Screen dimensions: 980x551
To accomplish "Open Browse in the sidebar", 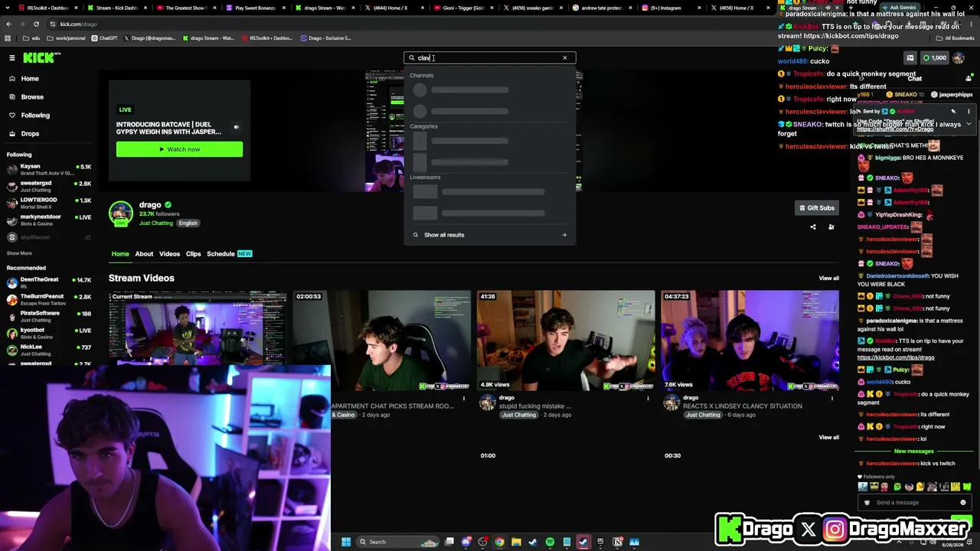I will coord(32,97).
